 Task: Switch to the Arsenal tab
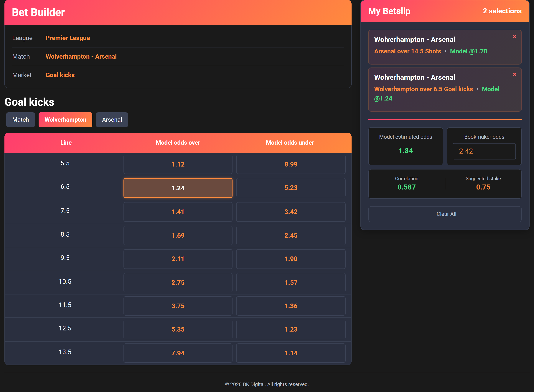pos(112,120)
